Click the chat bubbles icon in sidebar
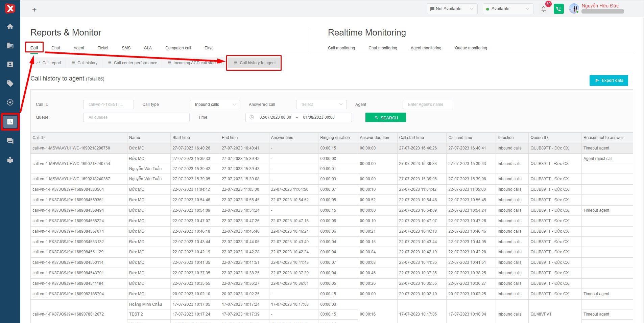Viewport: 644px width, 323px height. click(x=10, y=141)
